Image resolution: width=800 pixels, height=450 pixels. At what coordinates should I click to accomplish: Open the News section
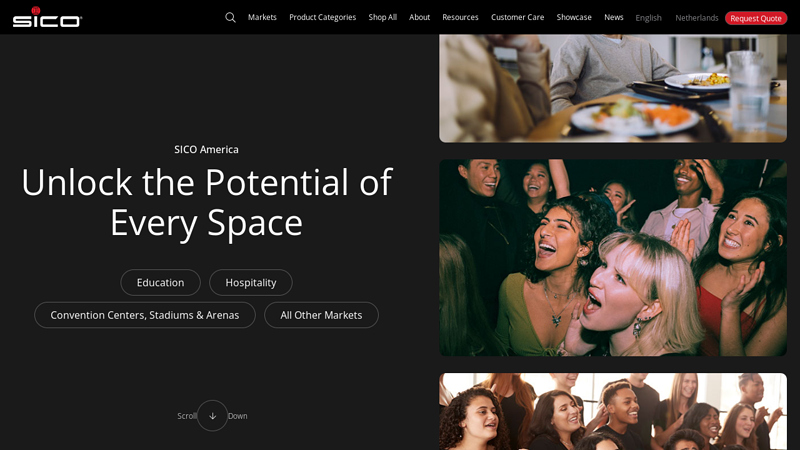pyautogui.click(x=613, y=17)
